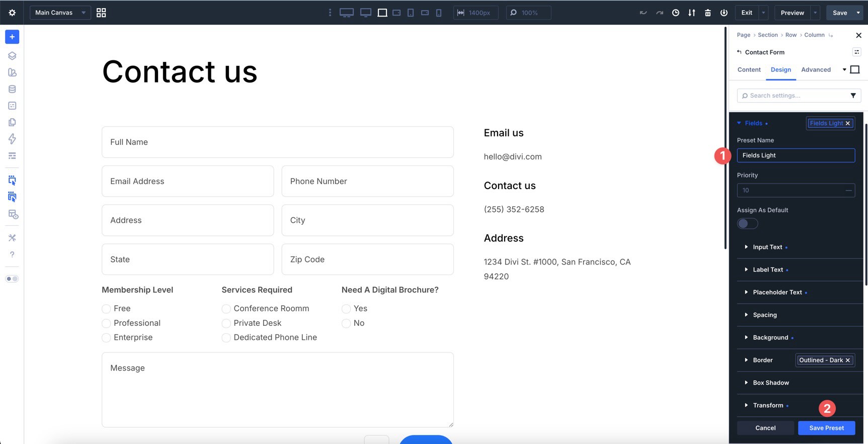This screenshot has width=868, height=444.
Task: Select the Professional membership radio
Action: click(106, 323)
